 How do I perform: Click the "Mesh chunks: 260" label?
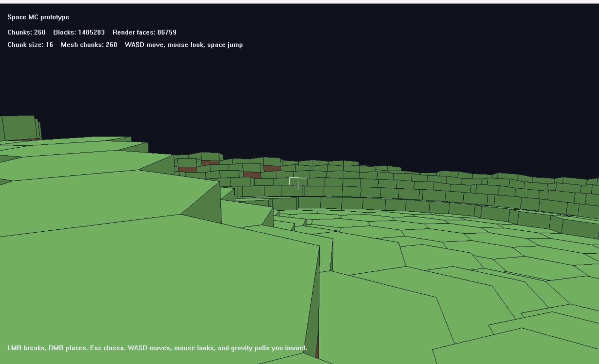click(x=89, y=45)
